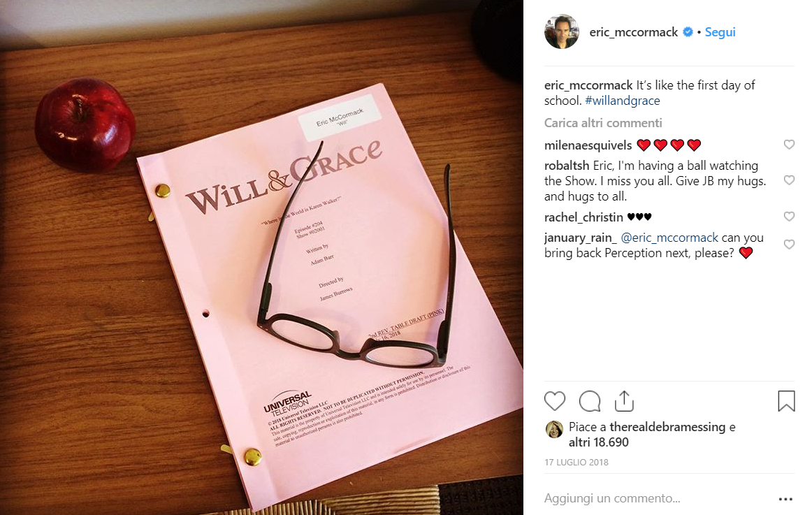This screenshot has width=812, height=515.
Task: Open the comment bubble icon
Action: (x=589, y=401)
